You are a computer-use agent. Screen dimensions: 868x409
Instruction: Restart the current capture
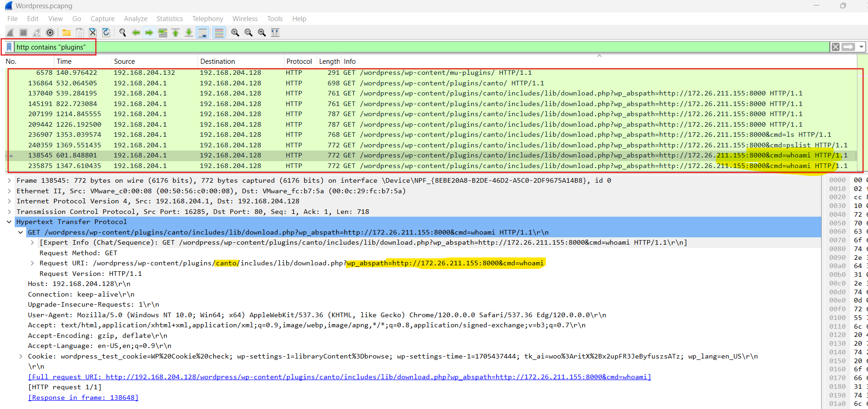pyautogui.click(x=37, y=33)
